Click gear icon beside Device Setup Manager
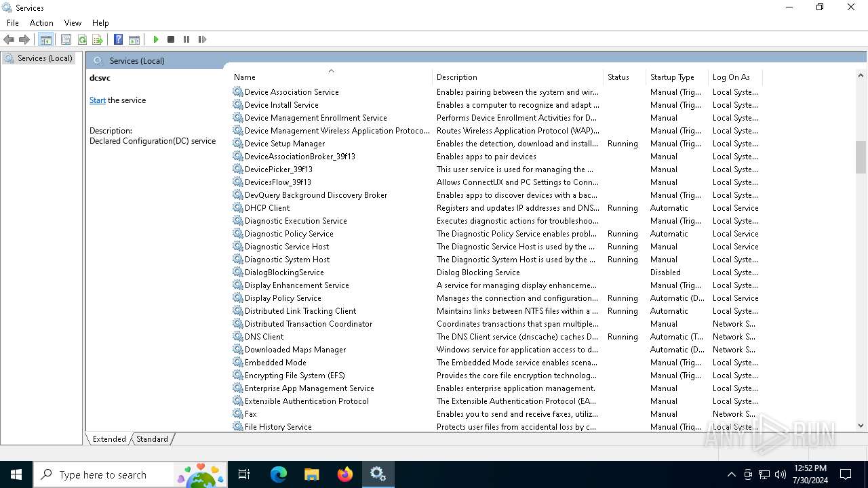The image size is (868, 488). (238, 144)
